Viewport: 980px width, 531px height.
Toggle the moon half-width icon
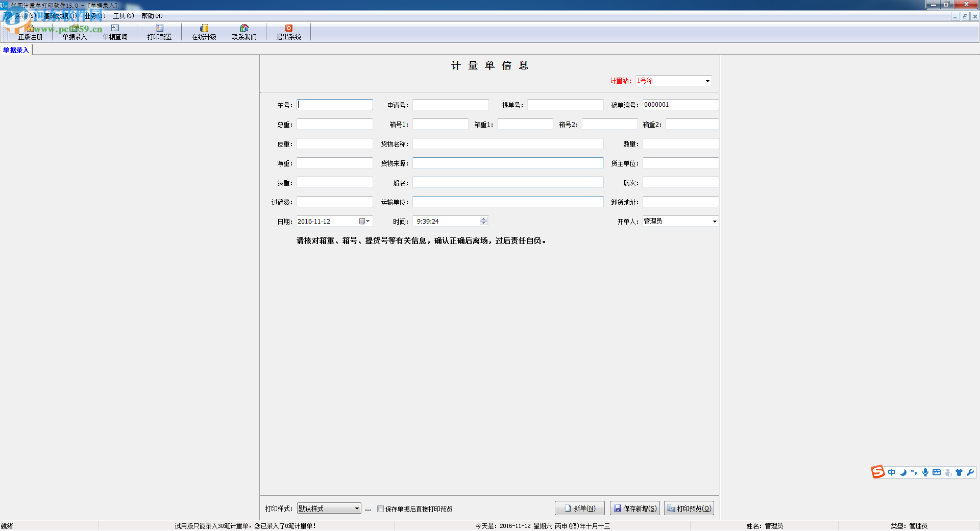(902, 472)
